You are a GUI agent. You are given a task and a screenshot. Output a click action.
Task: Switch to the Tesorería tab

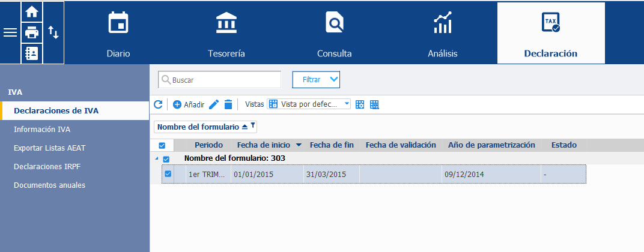coord(226,33)
